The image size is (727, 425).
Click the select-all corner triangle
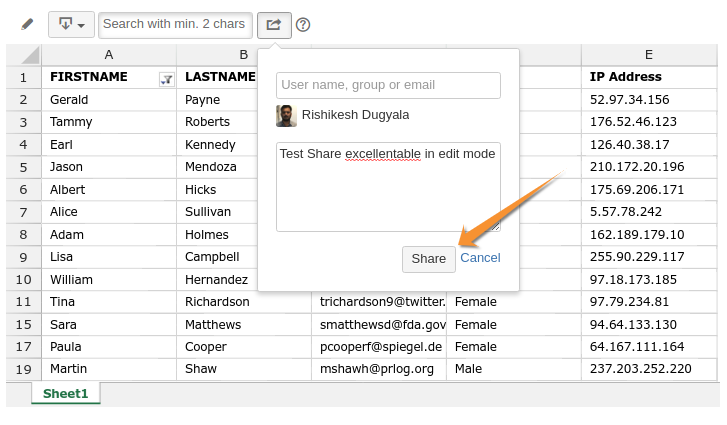(24, 55)
